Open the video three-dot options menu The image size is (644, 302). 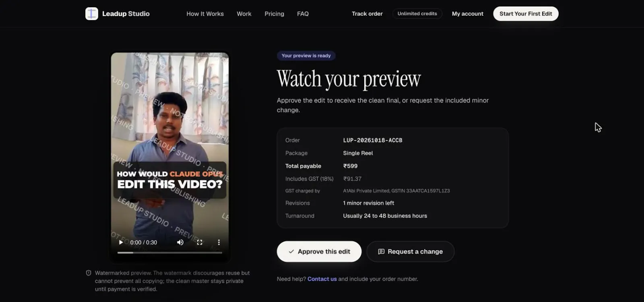coord(219,242)
